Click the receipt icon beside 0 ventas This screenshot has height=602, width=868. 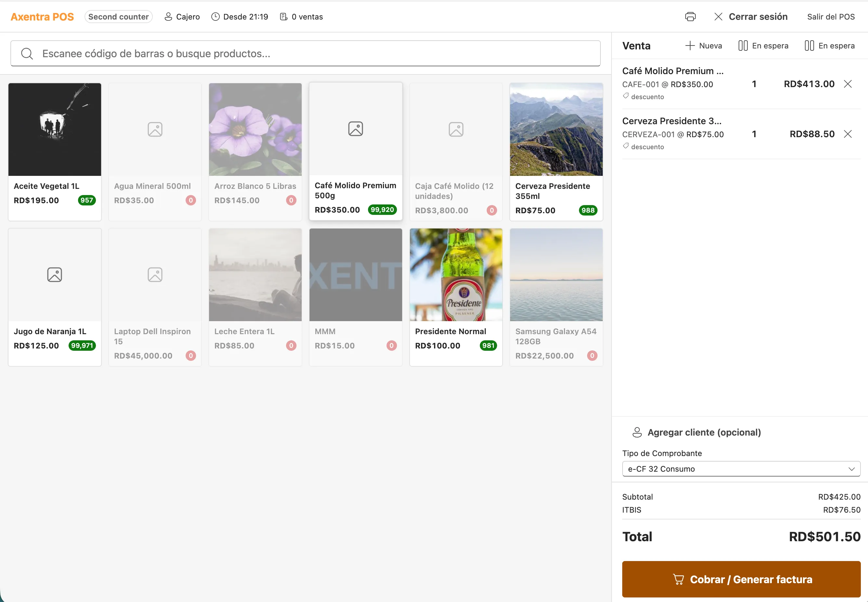pos(283,17)
